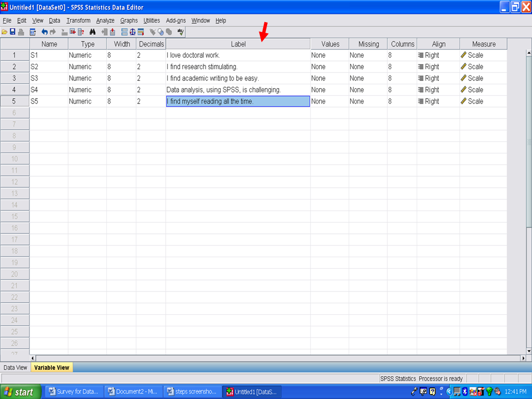This screenshot has width=532, height=399.
Task: Click the Find binoculars icon
Action: [93, 32]
